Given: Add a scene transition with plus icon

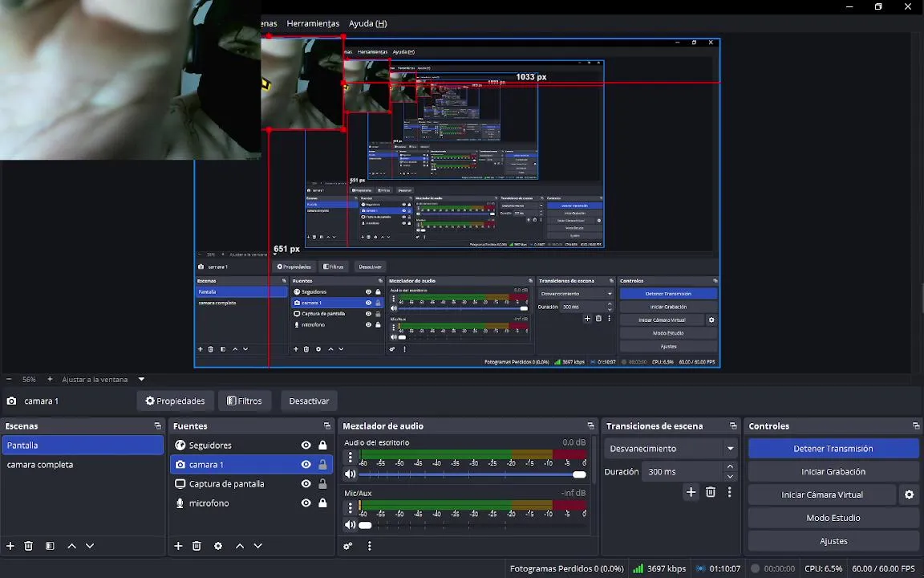Looking at the screenshot, I should (x=691, y=492).
